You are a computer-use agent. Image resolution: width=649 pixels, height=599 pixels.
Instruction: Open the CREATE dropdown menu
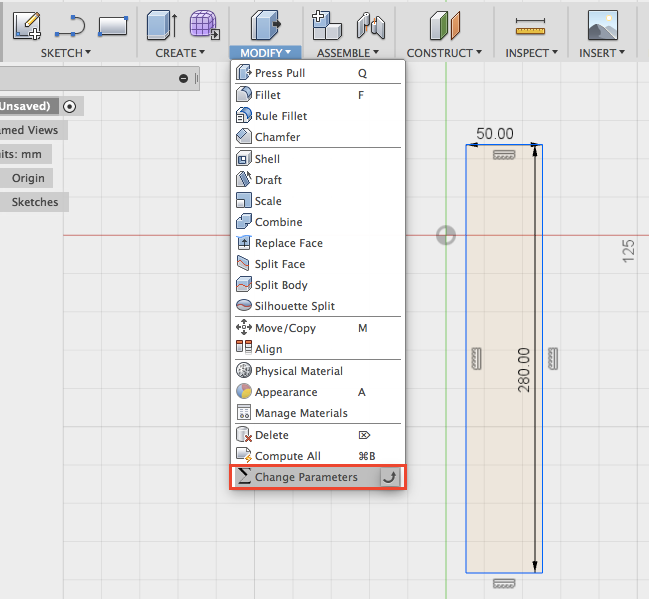click(180, 53)
